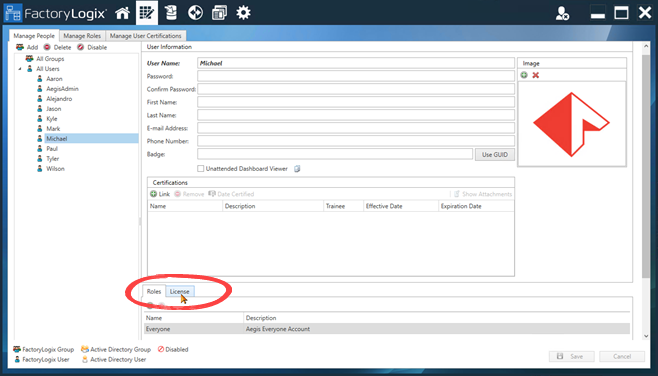
Task: Open Manage User Certifications tab
Action: 146,36
